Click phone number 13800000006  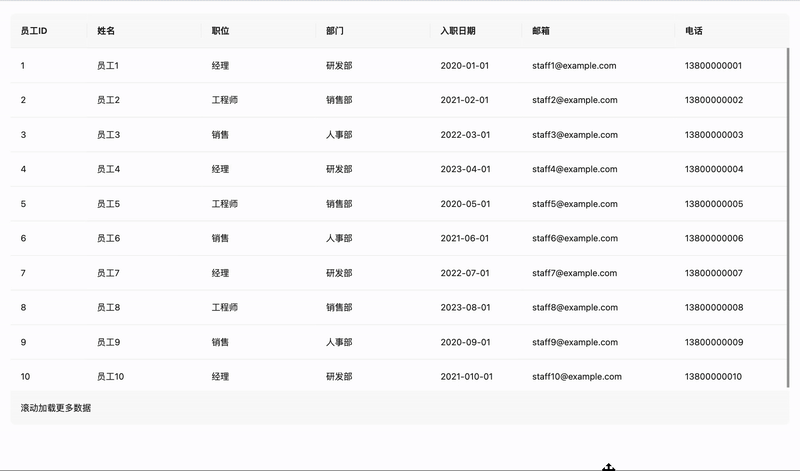(x=714, y=238)
